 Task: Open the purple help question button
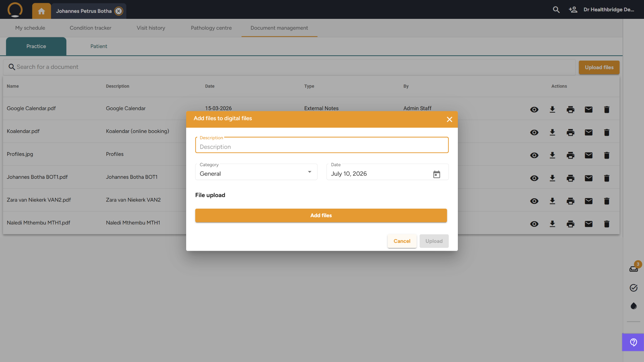pos(633,342)
